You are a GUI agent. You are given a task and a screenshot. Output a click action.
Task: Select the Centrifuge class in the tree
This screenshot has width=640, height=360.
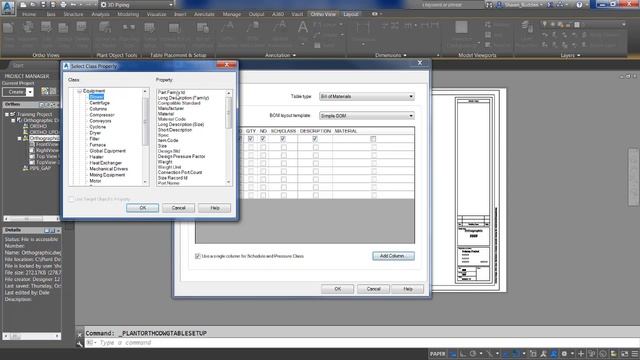100,103
